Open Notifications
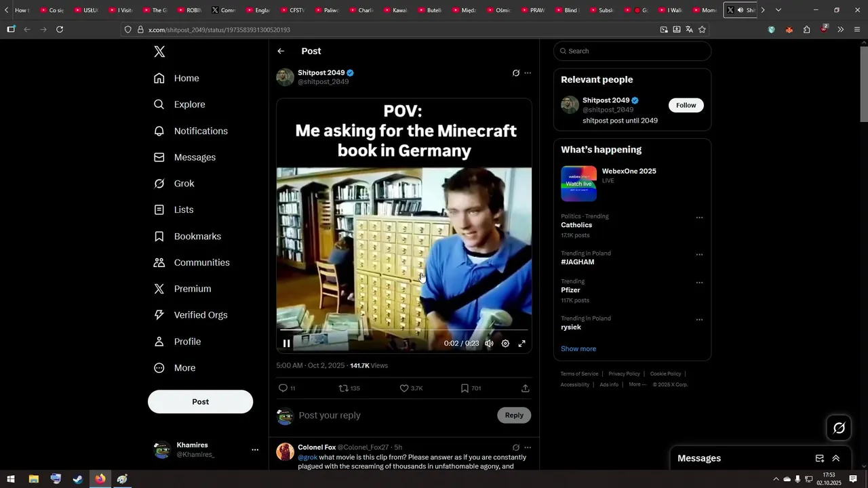 [x=191, y=131]
